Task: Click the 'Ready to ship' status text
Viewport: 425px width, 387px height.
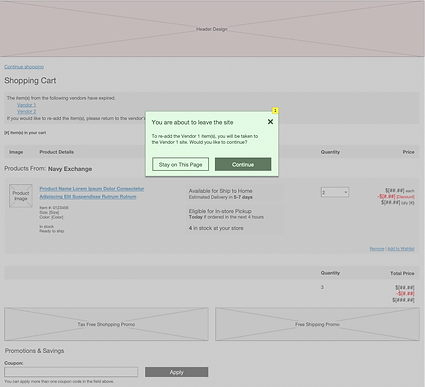Action: [x=52, y=231]
